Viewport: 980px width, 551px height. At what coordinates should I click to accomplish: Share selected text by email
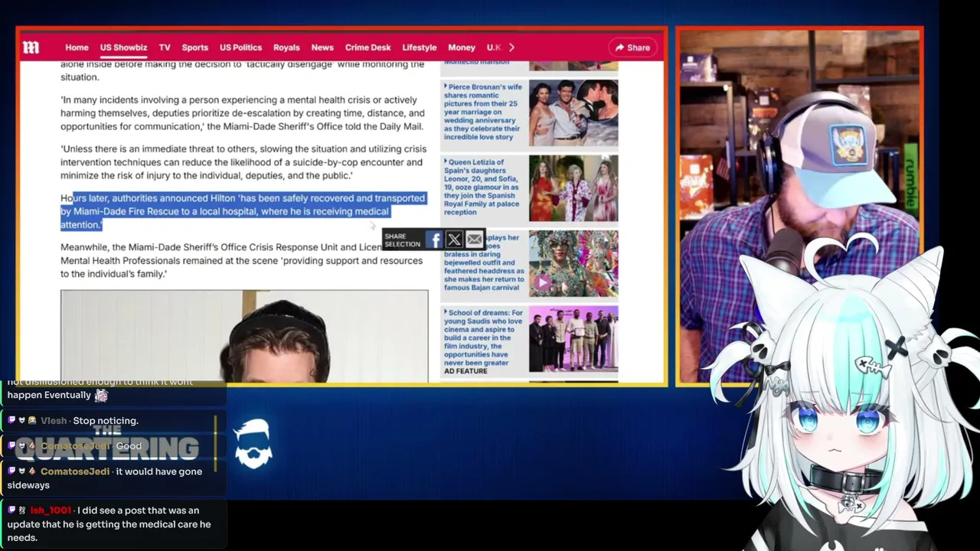coord(475,240)
